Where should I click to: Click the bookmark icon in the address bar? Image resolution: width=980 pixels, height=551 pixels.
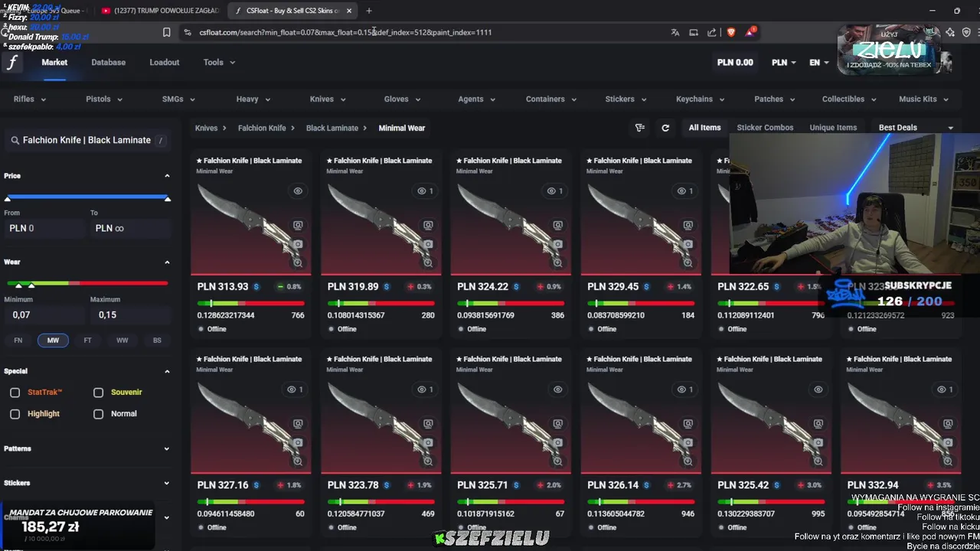click(x=166, y=32)
